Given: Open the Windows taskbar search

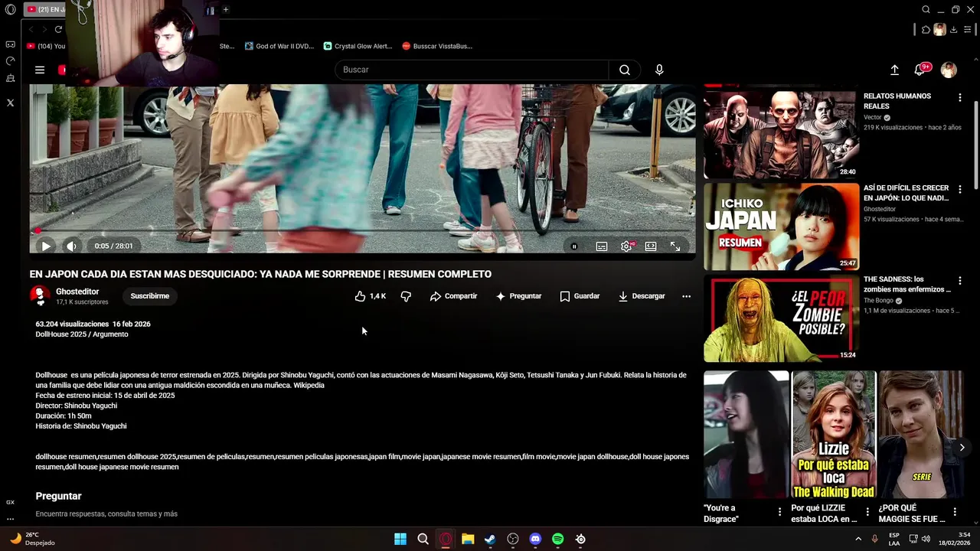Looking at the screenshot, I should 423,539.
